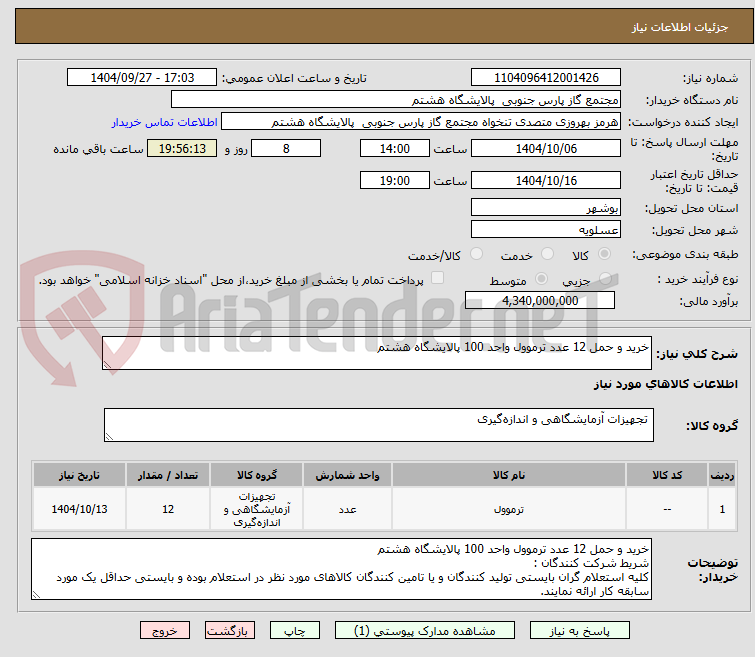Click the ساعت باقی مانده label
755x657 pixels.
click(x=98, y=149)
